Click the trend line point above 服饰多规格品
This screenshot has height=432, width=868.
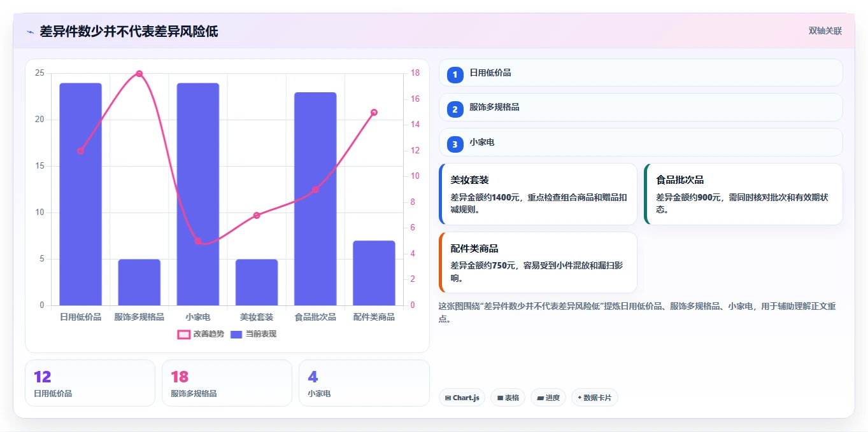pyautogui.click(x=139, y=74)
